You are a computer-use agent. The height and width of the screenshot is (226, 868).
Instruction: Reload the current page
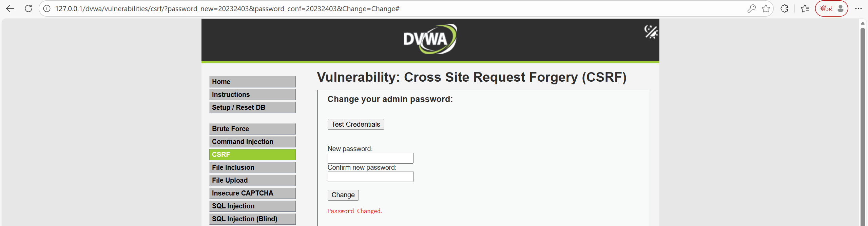tap(28, 9)
